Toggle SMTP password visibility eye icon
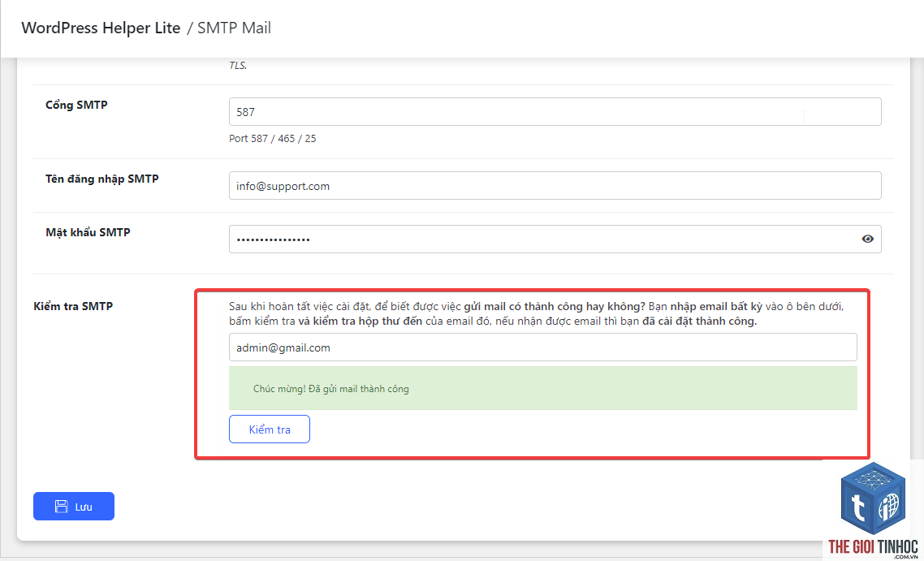Screen dimensions: 924x561 tap(867, 239)
